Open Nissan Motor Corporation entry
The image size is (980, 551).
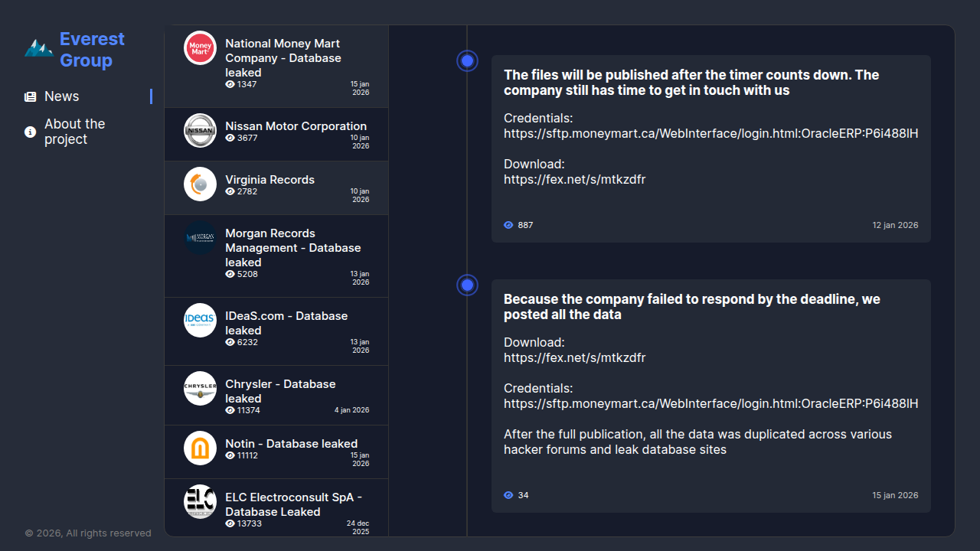pyautogui.click(x=296, y=126)
